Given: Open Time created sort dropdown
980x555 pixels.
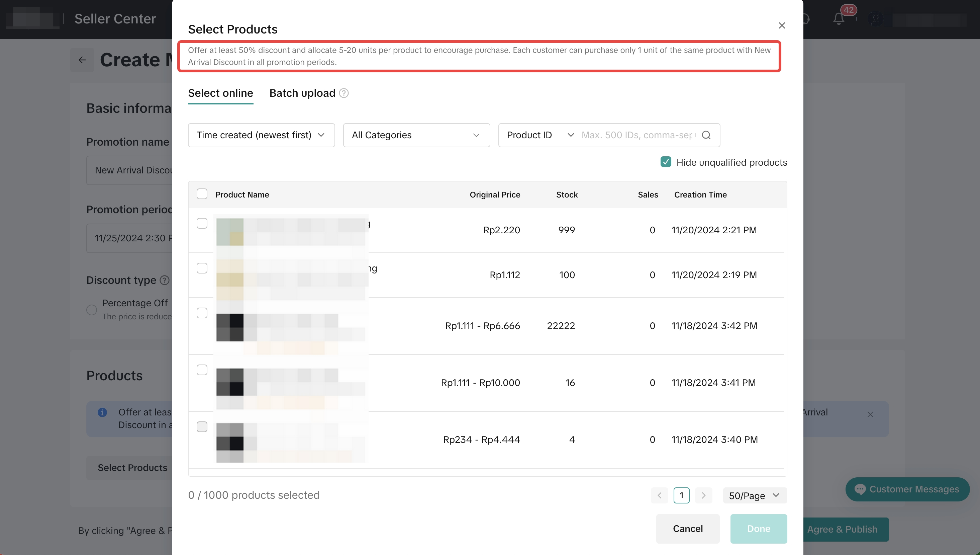Looking at the screenshot, I should (261, 135).
